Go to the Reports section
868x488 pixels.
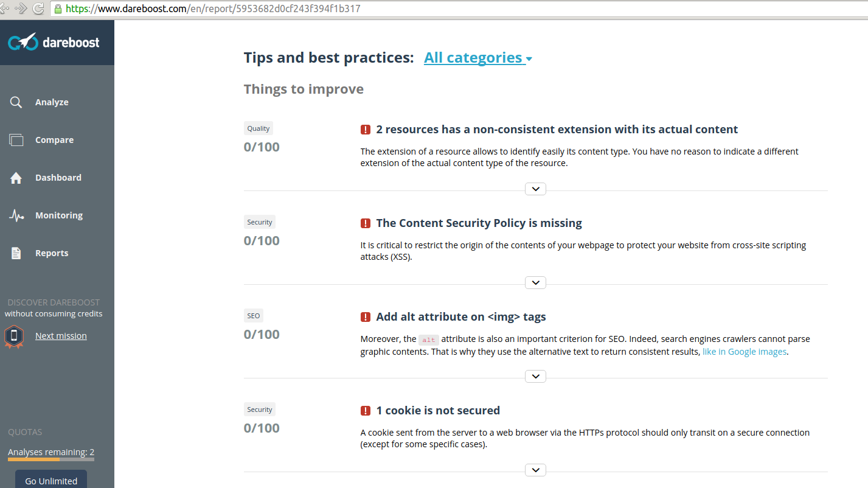click(x=52, y=253)
